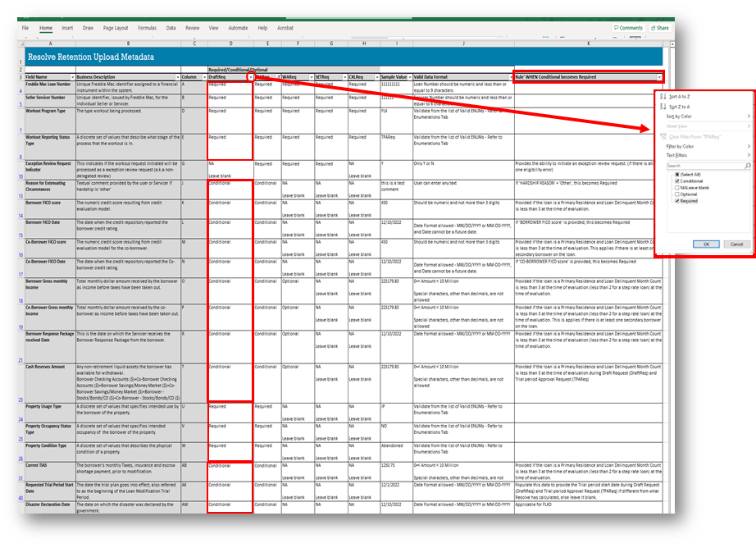Open the DraftReq filter dropdown arrow

click(250, 77)
